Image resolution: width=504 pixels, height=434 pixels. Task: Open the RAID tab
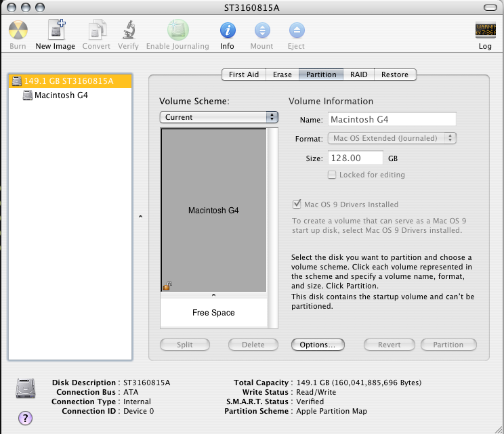tap(359, 74)
